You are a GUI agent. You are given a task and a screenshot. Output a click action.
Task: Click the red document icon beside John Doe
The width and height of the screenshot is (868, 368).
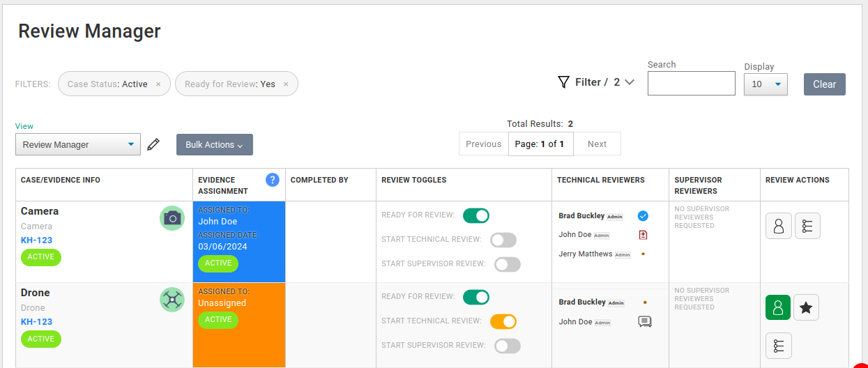point(643,235)
